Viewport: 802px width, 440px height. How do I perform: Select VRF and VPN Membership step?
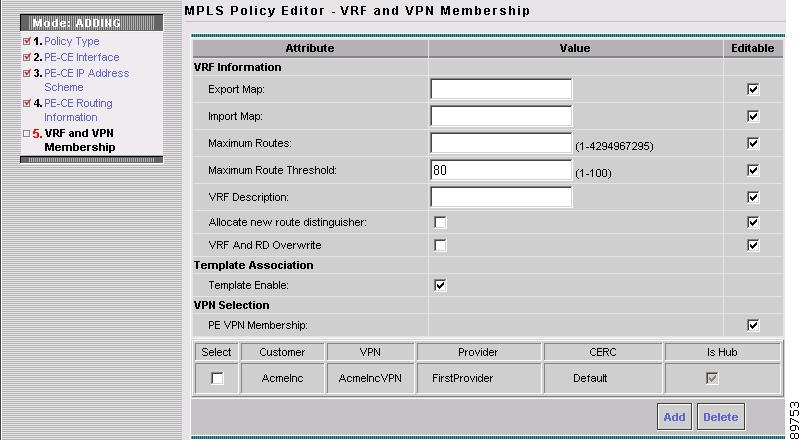coord(79,140)
